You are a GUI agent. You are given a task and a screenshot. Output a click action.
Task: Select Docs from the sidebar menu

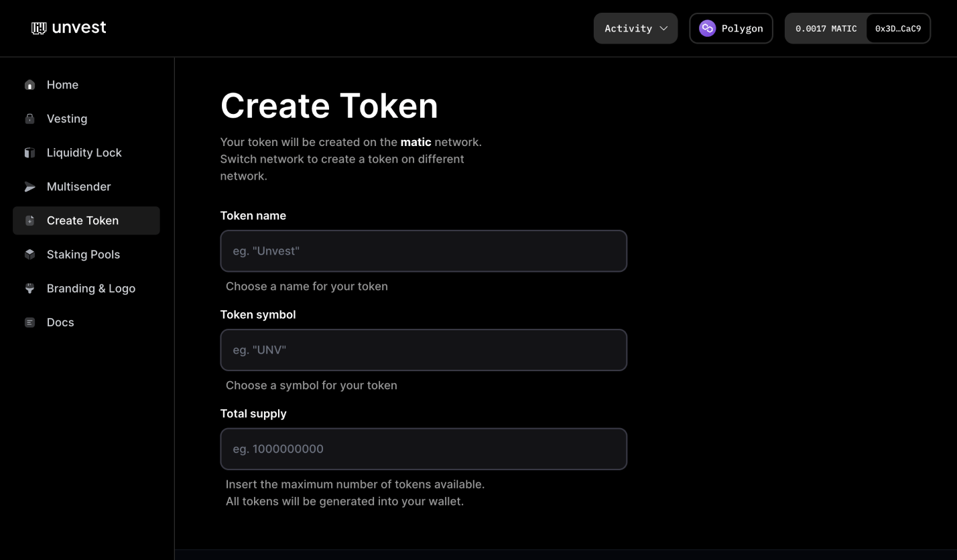pos(60,322)
